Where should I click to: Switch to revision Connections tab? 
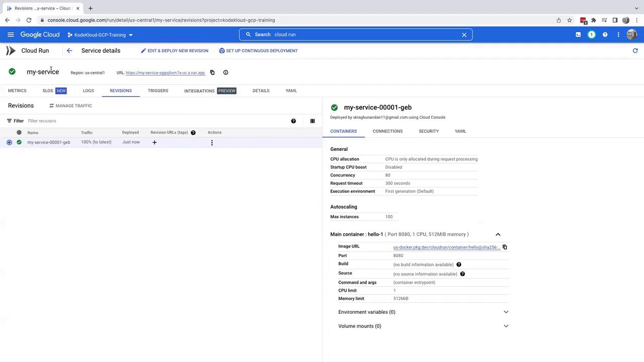coord(387,131)
